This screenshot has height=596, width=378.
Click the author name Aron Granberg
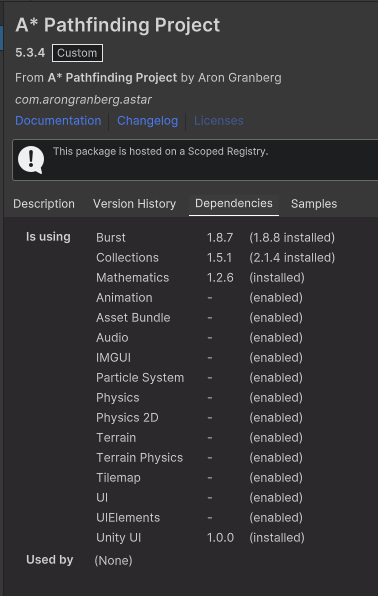pos(240,78)
